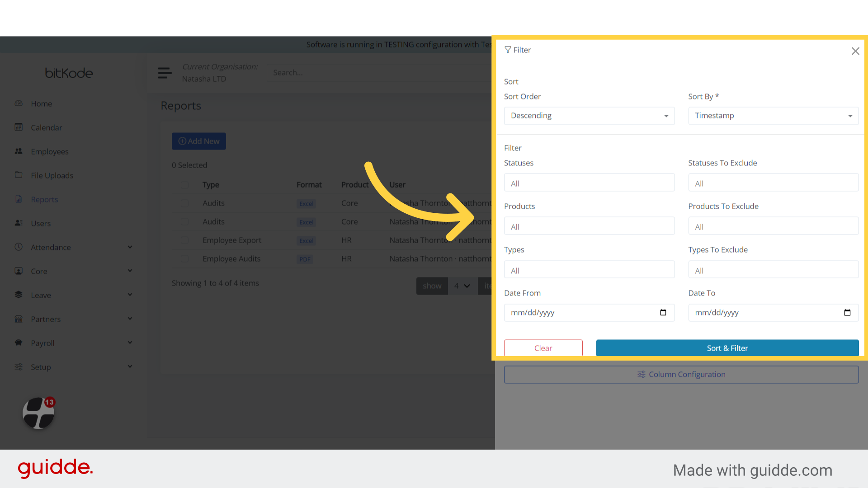Click the Partners sidebar icon
Viewport: 868px width, 488px height.
click(19, 319)
